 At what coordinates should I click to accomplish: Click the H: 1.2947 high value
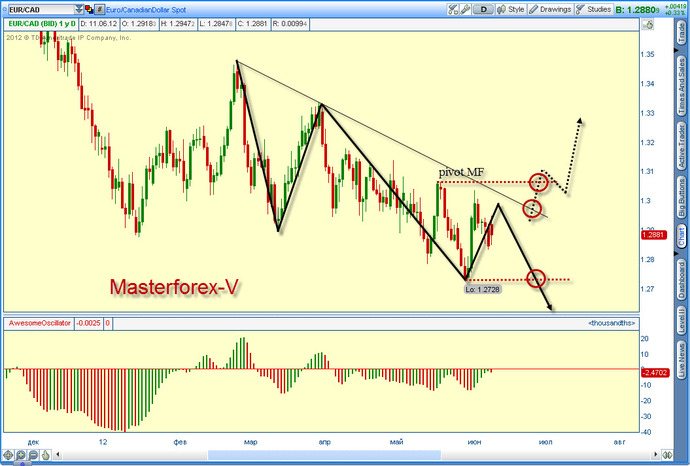(177, 24)
